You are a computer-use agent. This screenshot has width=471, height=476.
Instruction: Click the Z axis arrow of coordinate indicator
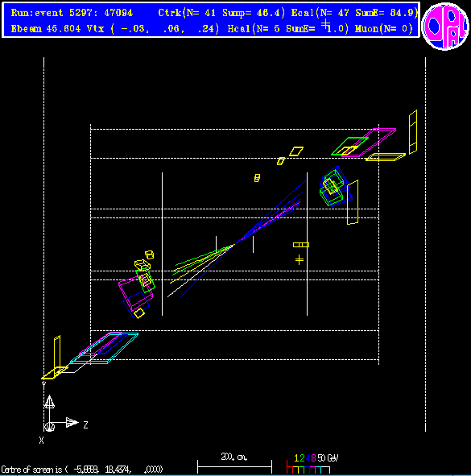pos(72,422)
